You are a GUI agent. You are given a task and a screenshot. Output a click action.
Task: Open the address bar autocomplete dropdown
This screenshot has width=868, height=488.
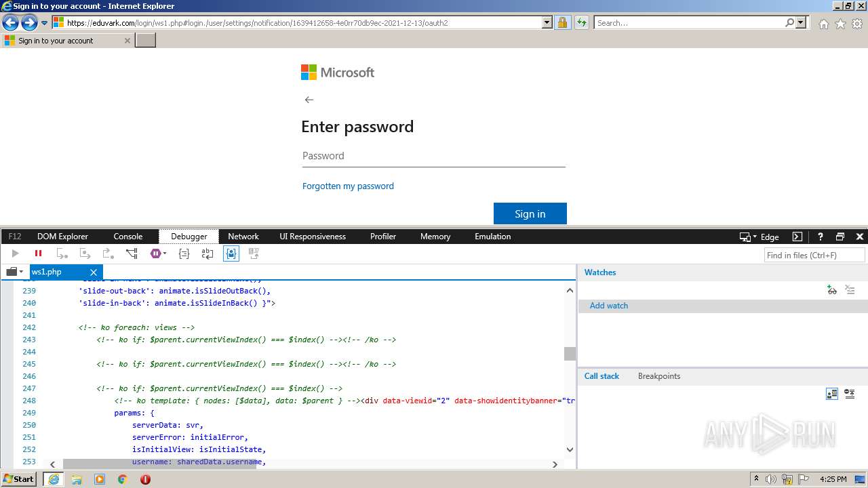point(547,23)
